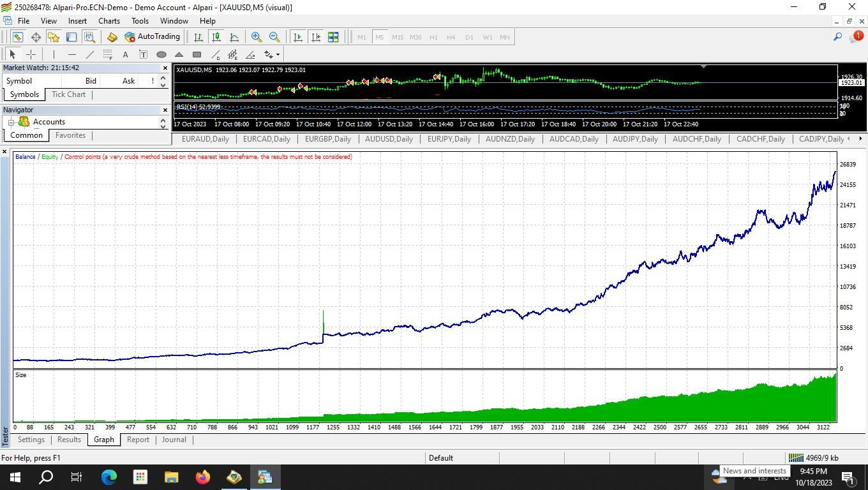
Task: Toggle the Market Watch window icon
Action: point(17,37)
